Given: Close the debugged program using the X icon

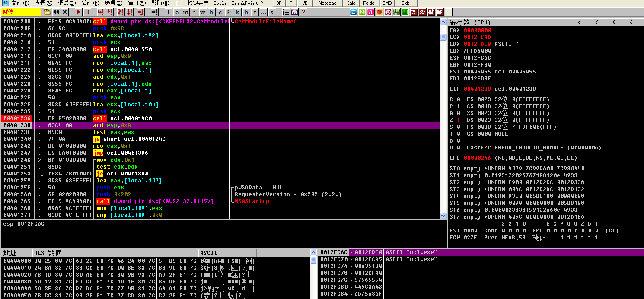Looking at the screenshot, I should tap(64, 12).
